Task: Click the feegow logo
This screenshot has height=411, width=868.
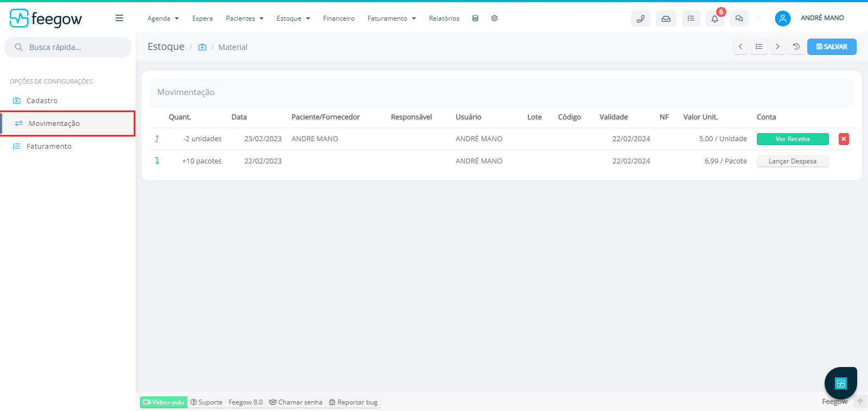Action: [46, 18]
